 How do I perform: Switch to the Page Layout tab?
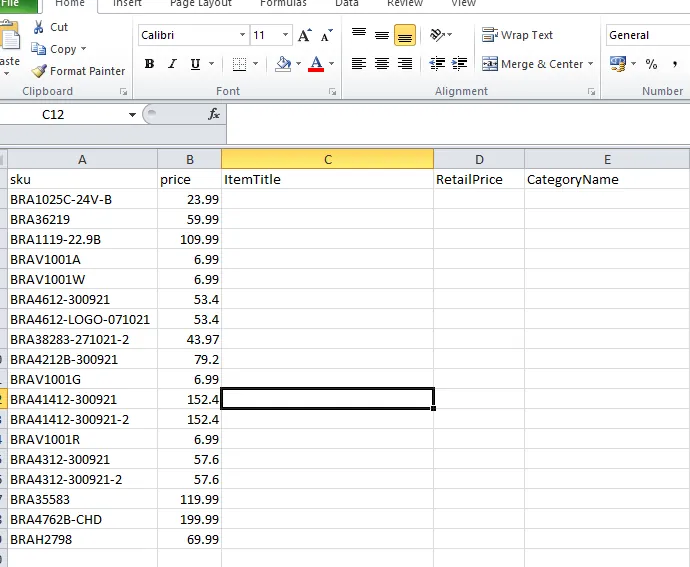(x=201, y=4)
